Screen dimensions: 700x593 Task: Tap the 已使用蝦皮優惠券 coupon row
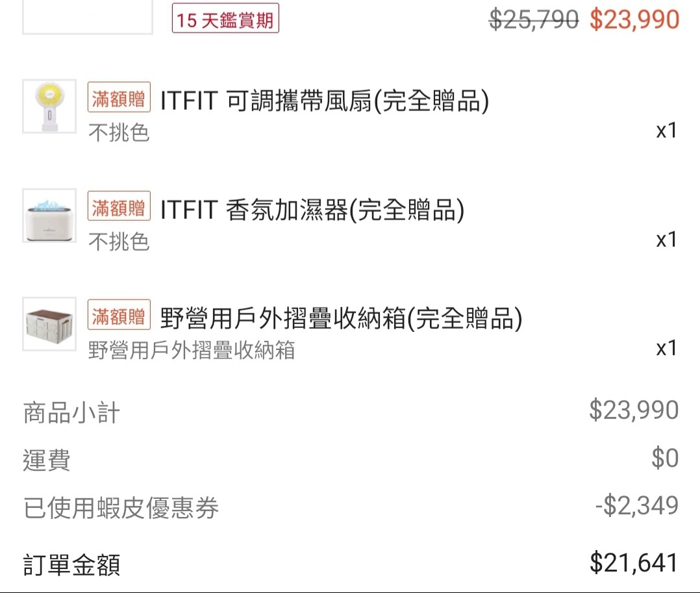351,507
